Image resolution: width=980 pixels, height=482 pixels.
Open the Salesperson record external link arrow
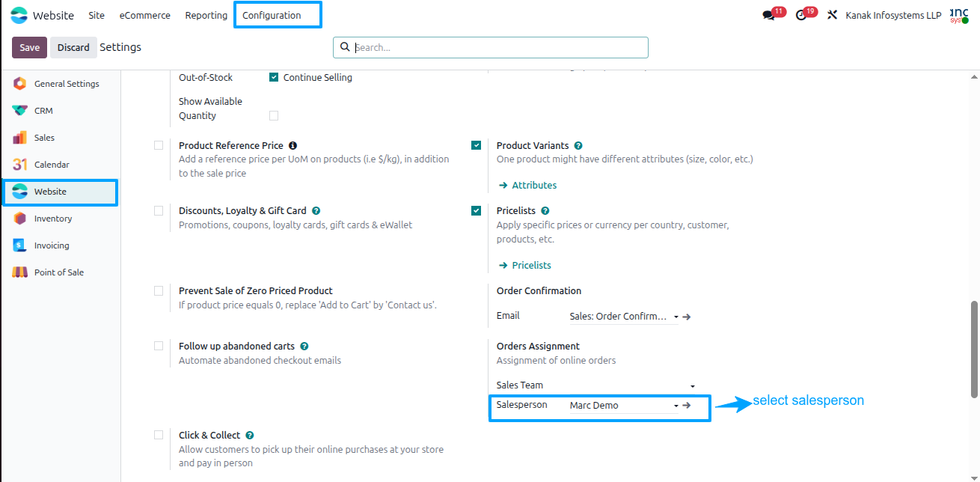687,406
